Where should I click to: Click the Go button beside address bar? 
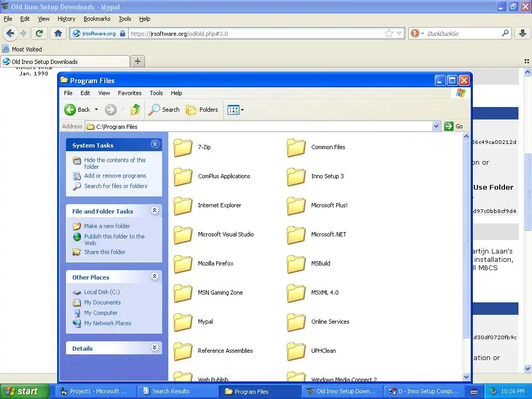(x=454, y=126)
